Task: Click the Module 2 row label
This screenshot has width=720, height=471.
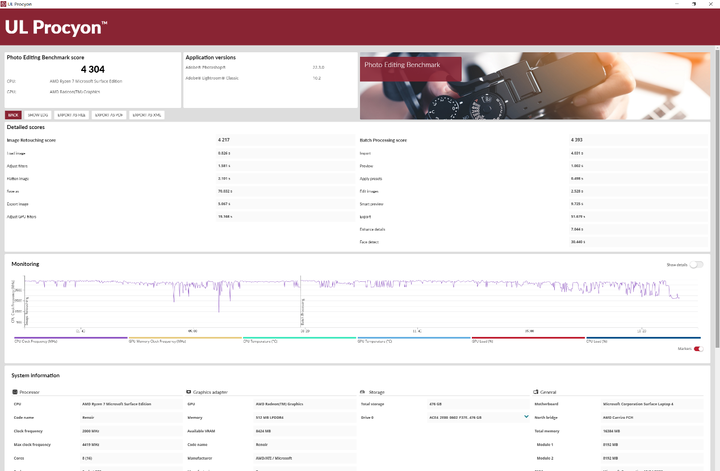Action: click(545, 458)
